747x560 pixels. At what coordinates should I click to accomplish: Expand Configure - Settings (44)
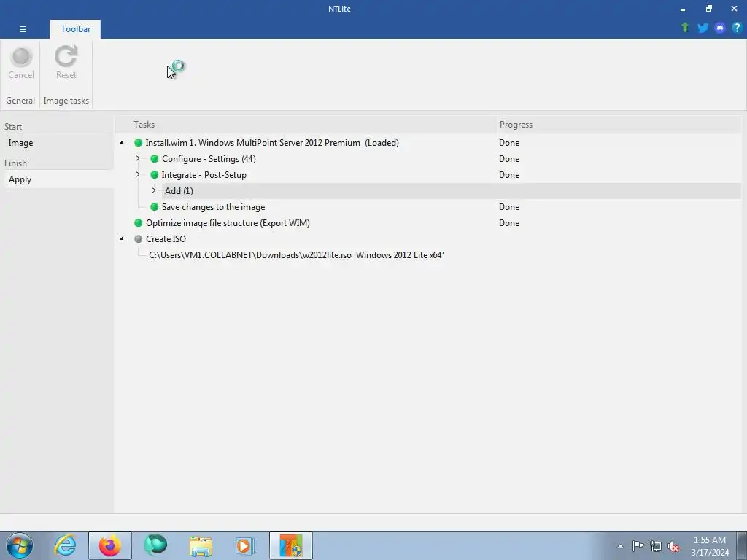pos(137,158)
